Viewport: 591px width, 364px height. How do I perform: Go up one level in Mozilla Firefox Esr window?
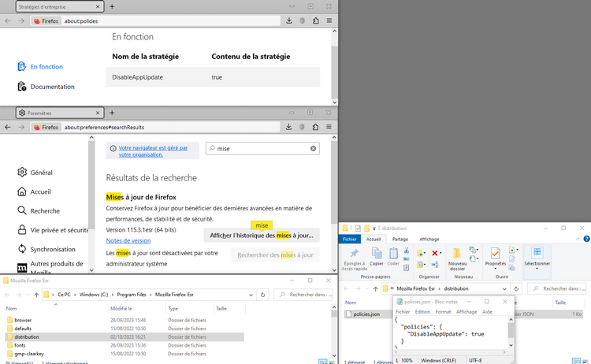pyautogui.click(x=36, y=295)
